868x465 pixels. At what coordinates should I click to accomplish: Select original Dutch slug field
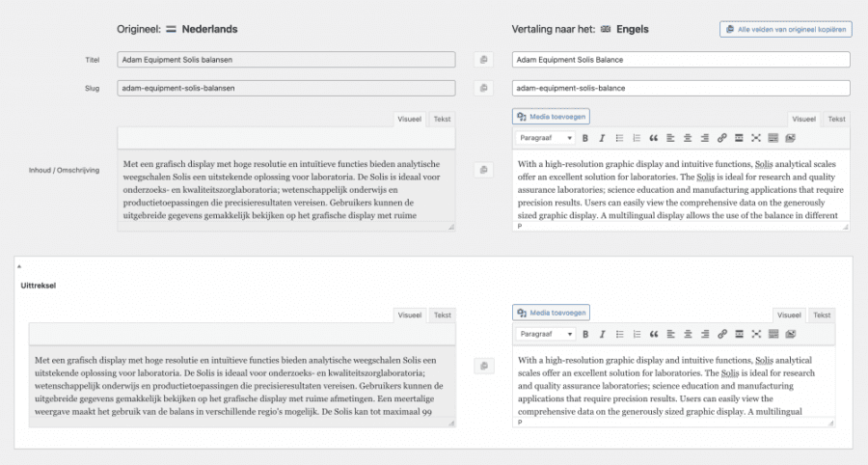click(286, 88)
